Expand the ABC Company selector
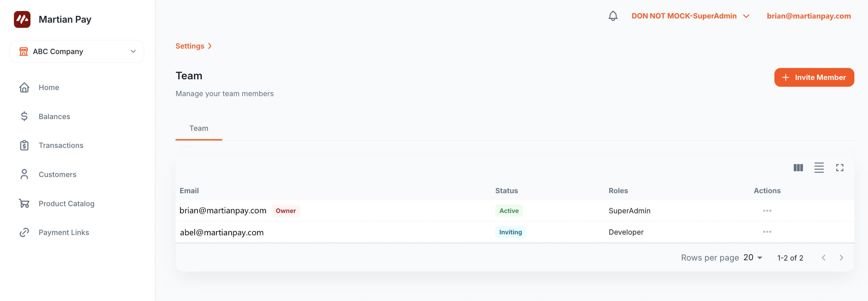This screenshot has height=301, width=868. click(x=77, y=51)
